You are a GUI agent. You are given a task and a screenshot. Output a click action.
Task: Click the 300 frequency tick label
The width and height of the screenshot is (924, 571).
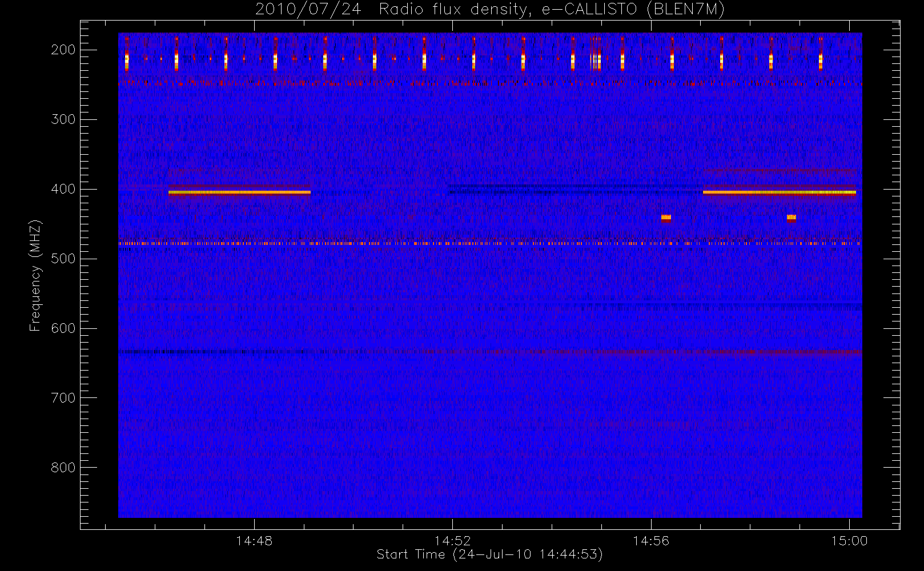[x=63, y=119]
